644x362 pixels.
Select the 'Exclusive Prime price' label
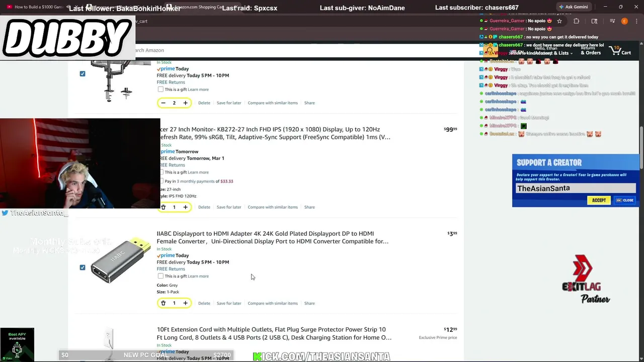(438, 337)
